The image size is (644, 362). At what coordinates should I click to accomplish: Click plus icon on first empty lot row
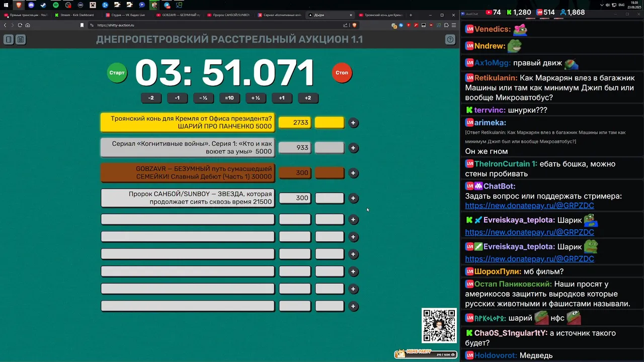[x=353, y=219]
